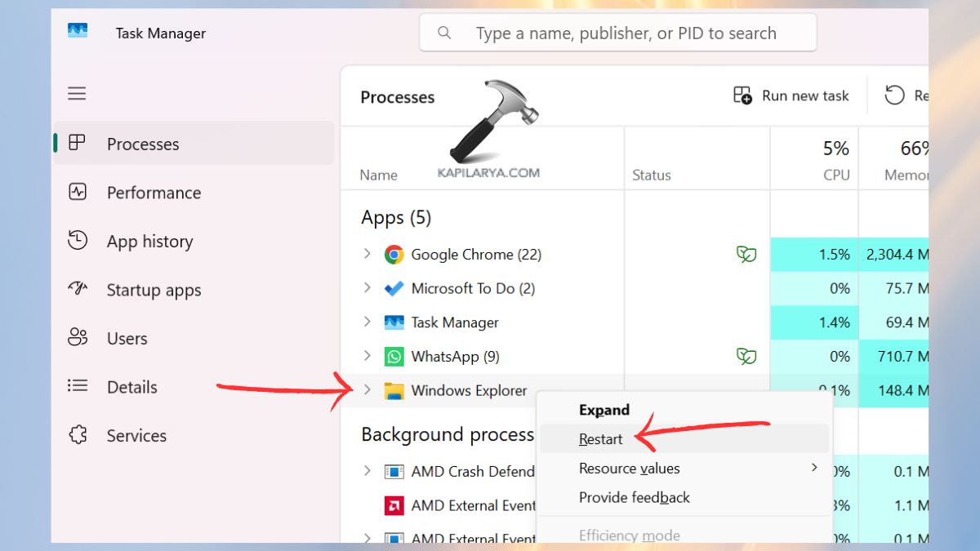Click the refresh icon near top right

[895, 96]
